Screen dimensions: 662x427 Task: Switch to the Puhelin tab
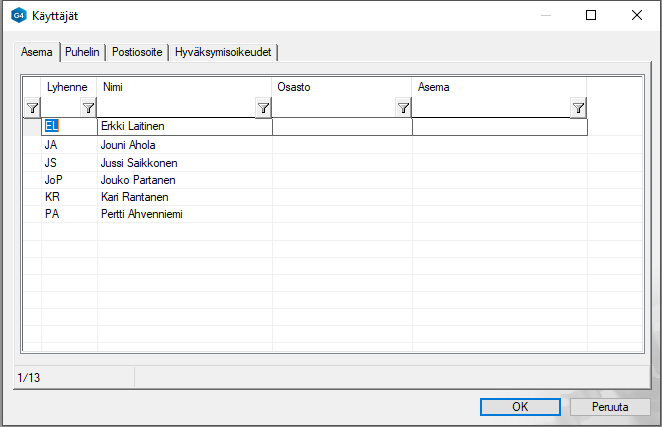click(84, 52)
